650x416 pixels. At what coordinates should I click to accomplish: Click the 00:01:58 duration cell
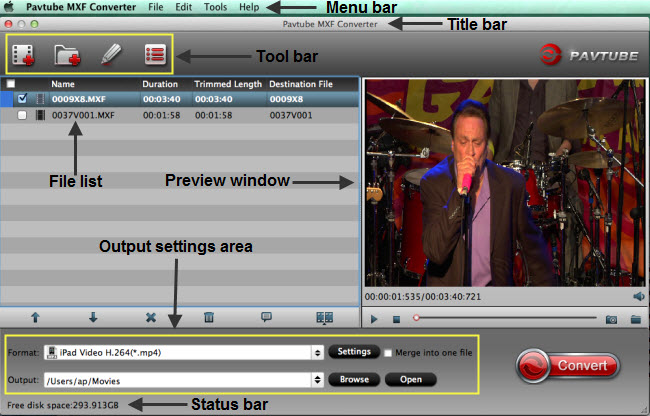[162, 115]
